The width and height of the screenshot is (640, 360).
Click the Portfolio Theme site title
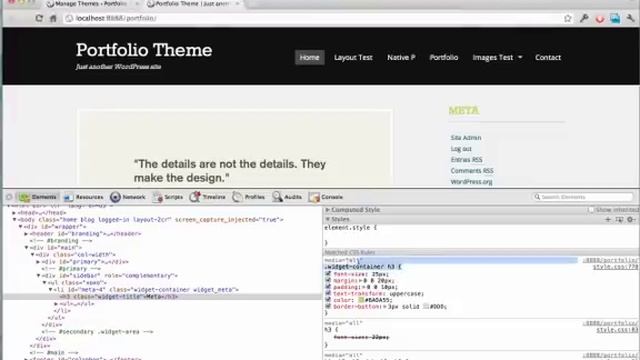(144, 50)
